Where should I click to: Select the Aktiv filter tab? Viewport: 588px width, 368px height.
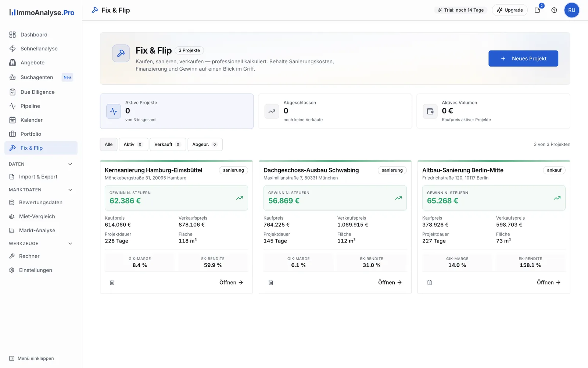[133, 144]
